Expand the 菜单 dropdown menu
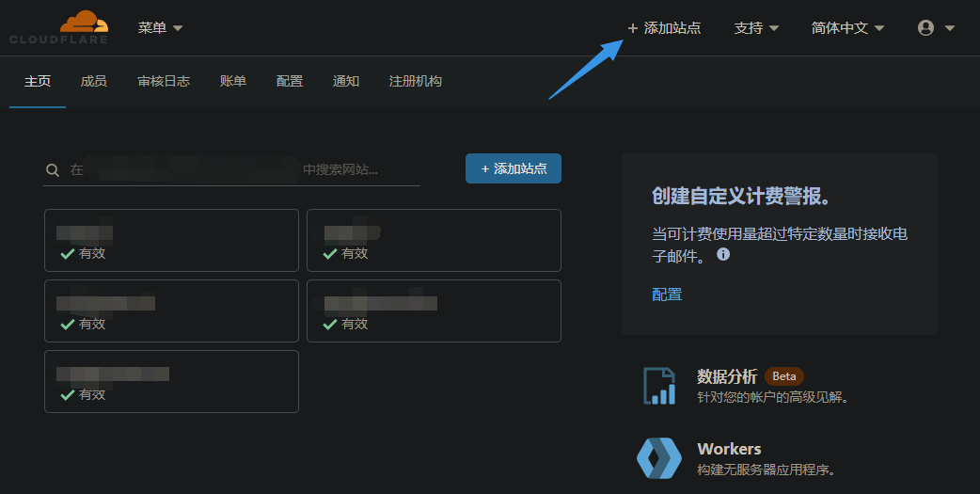The height and width of the screenshot is (494, 980). [x=160, y=28]
